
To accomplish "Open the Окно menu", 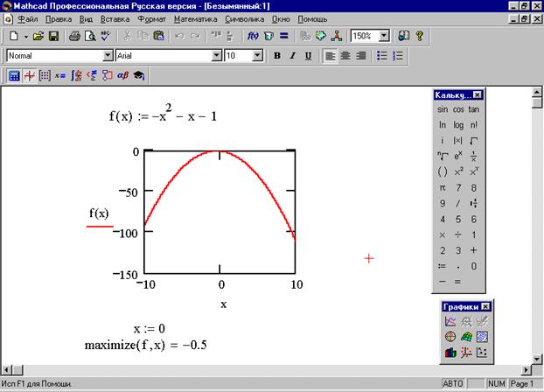I will tap(281, 19).
